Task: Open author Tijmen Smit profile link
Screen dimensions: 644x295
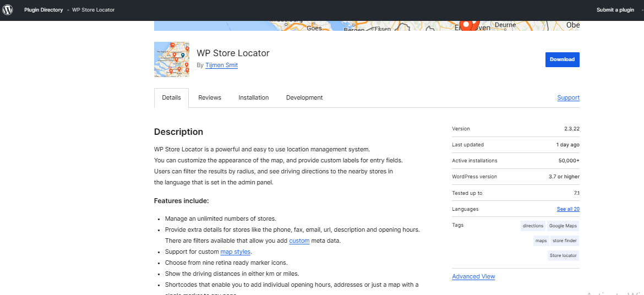Action: (221, 65)
